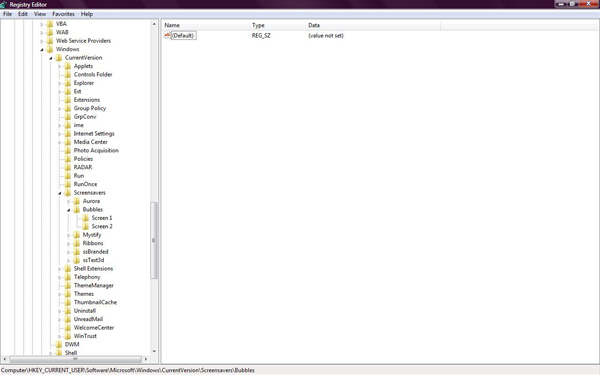Expand the Explorer key
This screenshot has width=600, height=375.
[x=60, y=83]
